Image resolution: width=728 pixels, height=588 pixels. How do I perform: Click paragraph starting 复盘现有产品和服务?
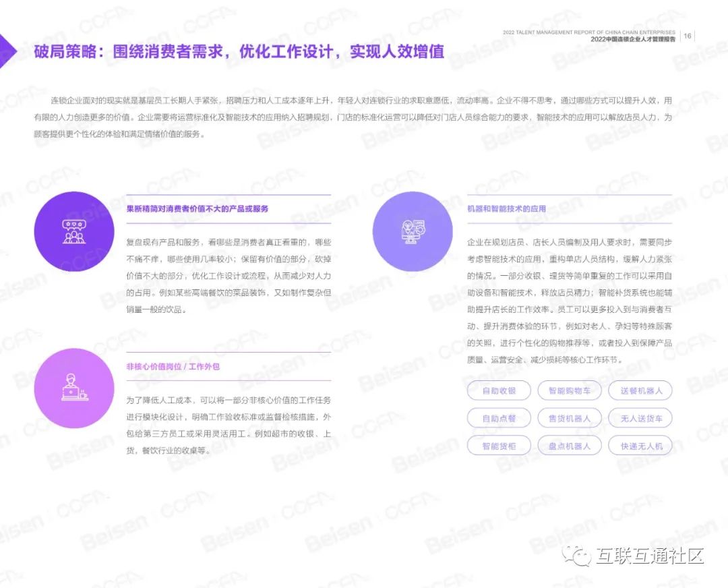pos(229,276)
